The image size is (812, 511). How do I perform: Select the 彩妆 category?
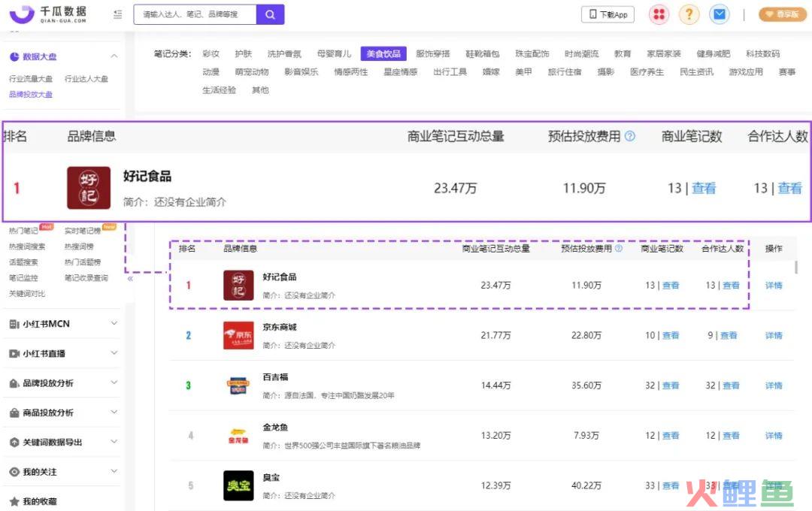tap(211, 54)
